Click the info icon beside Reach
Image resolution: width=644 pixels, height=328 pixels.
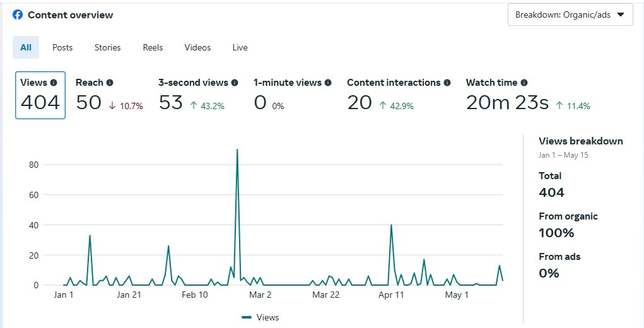point(110,83)
